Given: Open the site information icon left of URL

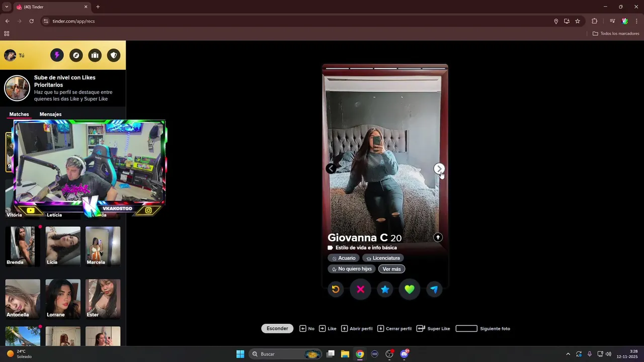Looking at the screenshot, I should click(x=46, y=21).
